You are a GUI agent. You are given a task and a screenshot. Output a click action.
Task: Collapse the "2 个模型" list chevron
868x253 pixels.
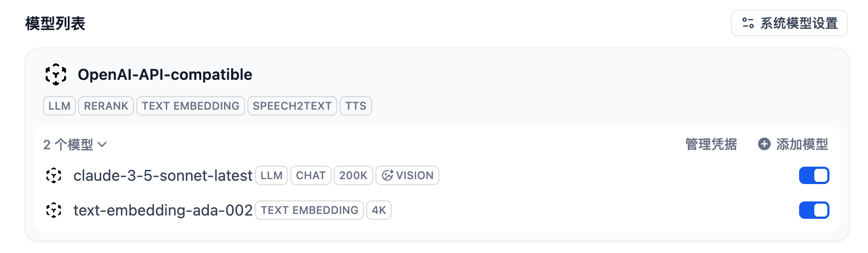pyautogui.click(x=102, y=144)
